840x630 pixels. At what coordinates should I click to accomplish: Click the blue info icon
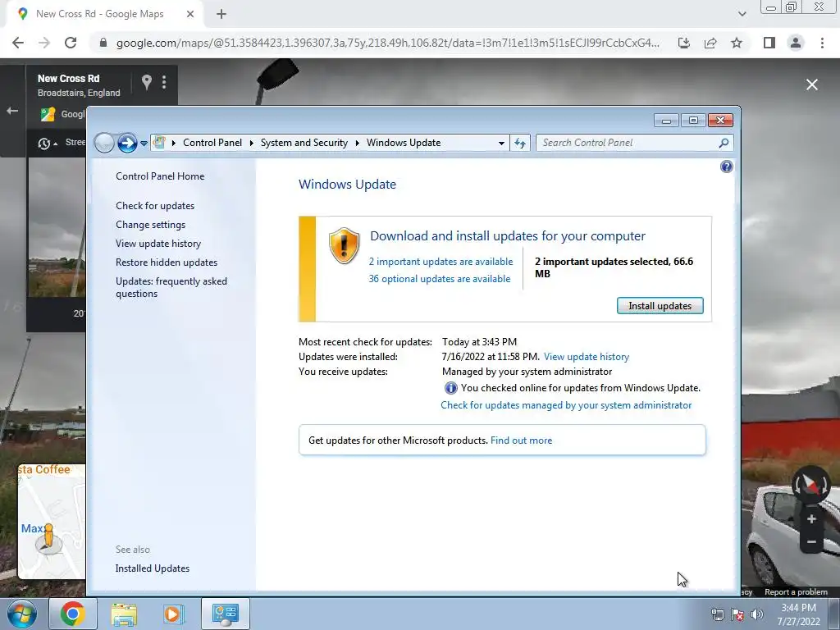point(451,388)
